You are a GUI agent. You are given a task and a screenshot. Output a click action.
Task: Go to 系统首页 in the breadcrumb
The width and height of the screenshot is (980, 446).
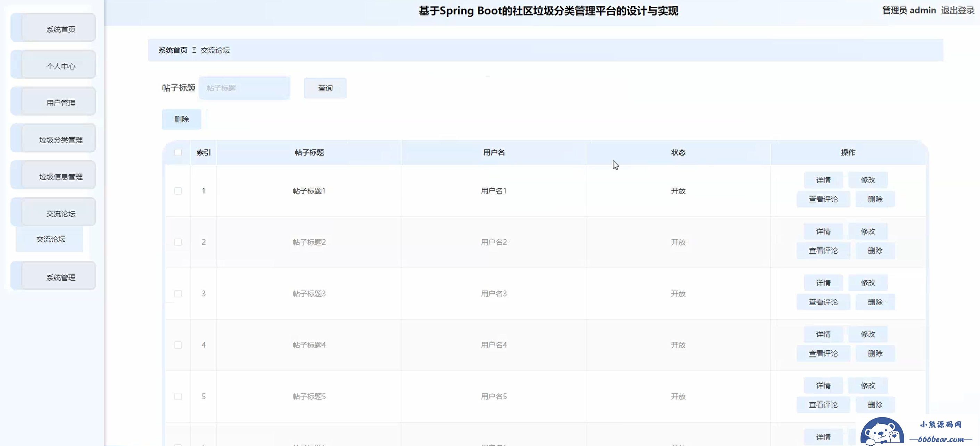click(173, 50)
